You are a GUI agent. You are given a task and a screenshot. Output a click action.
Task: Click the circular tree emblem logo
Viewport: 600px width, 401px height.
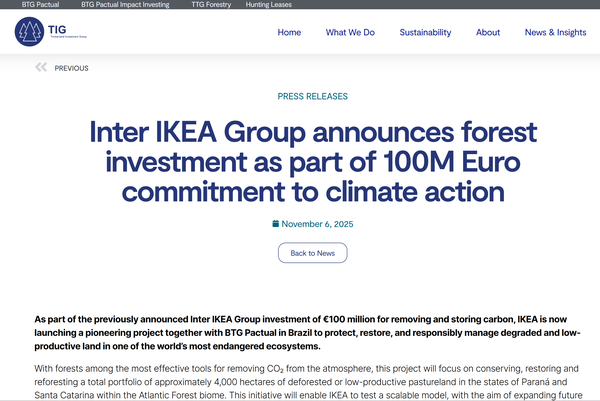coord(29,32)
